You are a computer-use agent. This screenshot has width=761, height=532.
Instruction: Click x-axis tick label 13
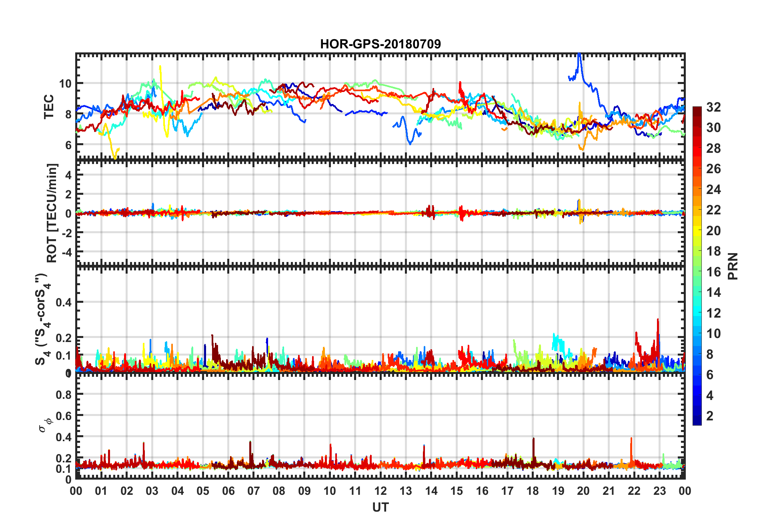(x=406, y=491)
